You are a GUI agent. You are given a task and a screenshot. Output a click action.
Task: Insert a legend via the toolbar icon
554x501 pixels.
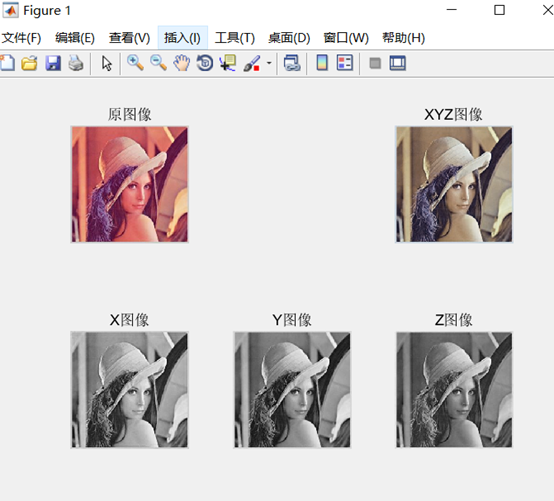(x=345, y=63)
